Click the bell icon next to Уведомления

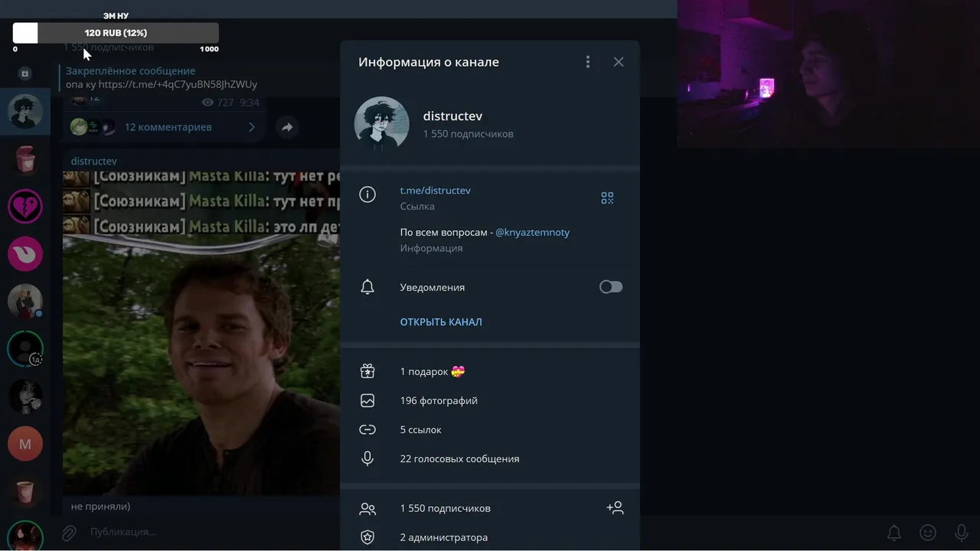tap(367, 287)
